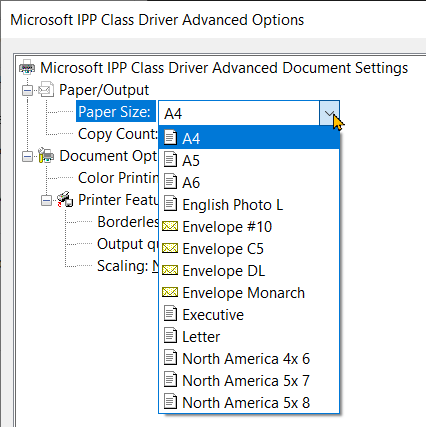
Task: Click the Document Options printer icon
Action: [x=46, y=156]
